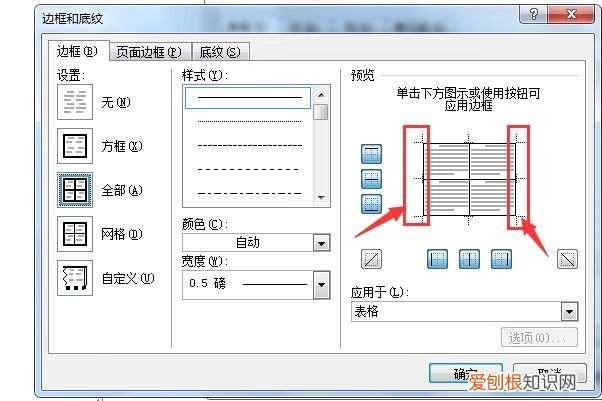Viewport: 602px width, 401px height.
Task: Select the 无 (None) border setting icon
Action: [75, 102]
